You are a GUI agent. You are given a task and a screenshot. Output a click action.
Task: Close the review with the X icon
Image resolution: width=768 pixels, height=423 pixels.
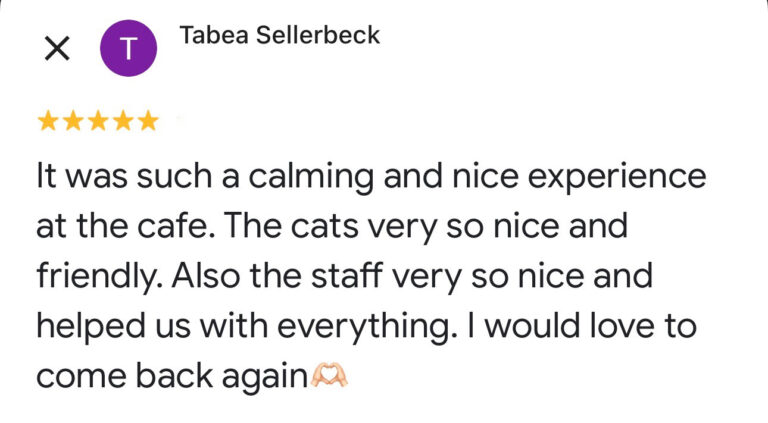click(x=57, y=48)
